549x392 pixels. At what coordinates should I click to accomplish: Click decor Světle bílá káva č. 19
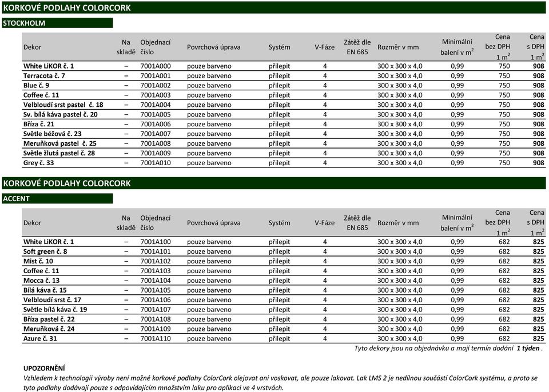pos(55,310)
